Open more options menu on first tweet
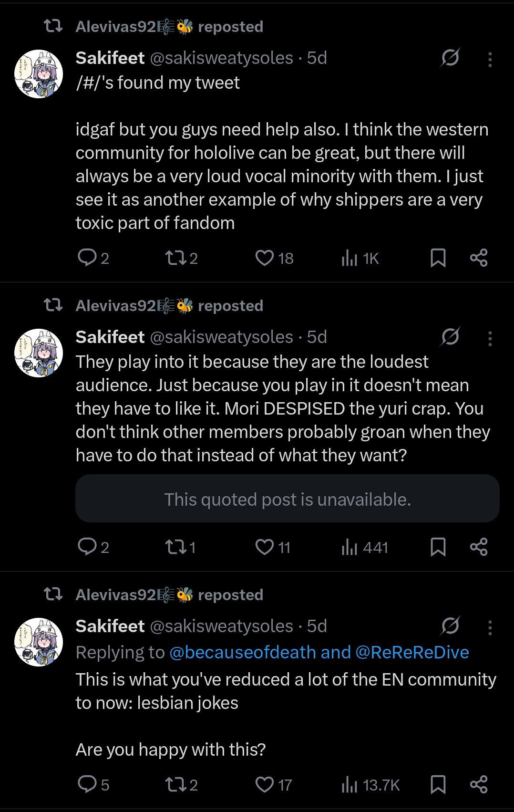 (x=490, y=59)
